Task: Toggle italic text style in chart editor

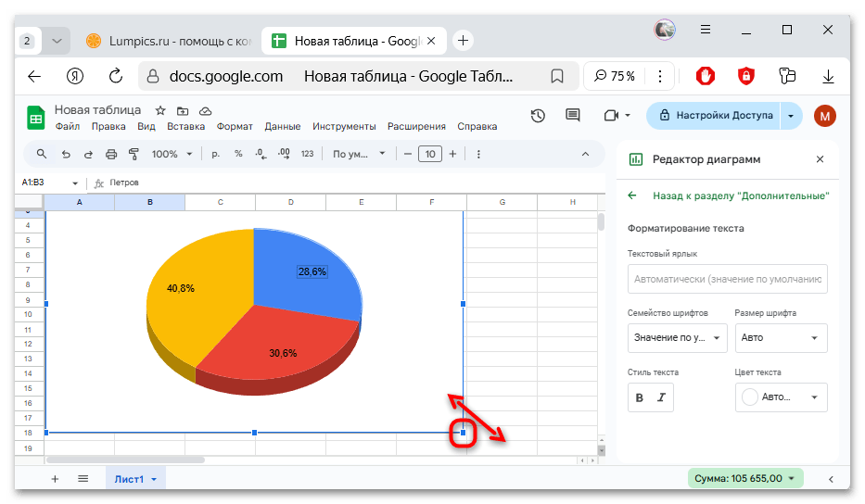Action: coord(662,397)
